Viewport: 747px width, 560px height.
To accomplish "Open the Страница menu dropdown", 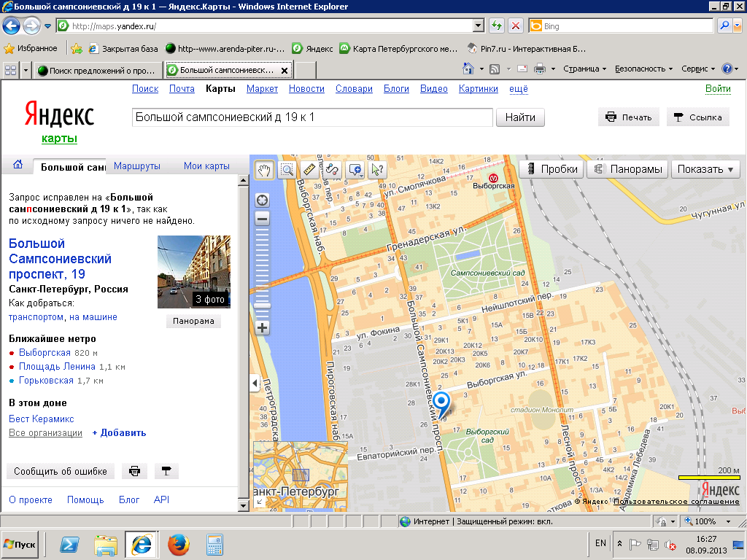I will click(x=584, y=69).
